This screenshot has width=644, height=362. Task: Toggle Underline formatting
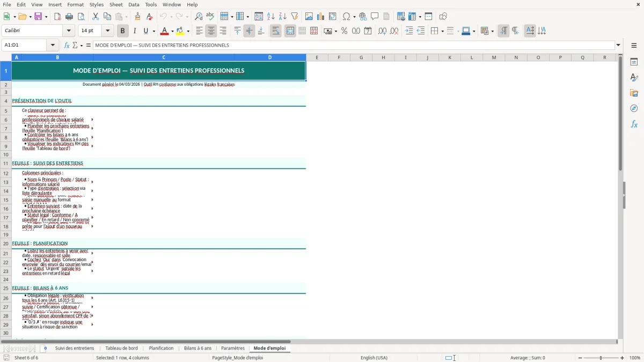(146, 31)
